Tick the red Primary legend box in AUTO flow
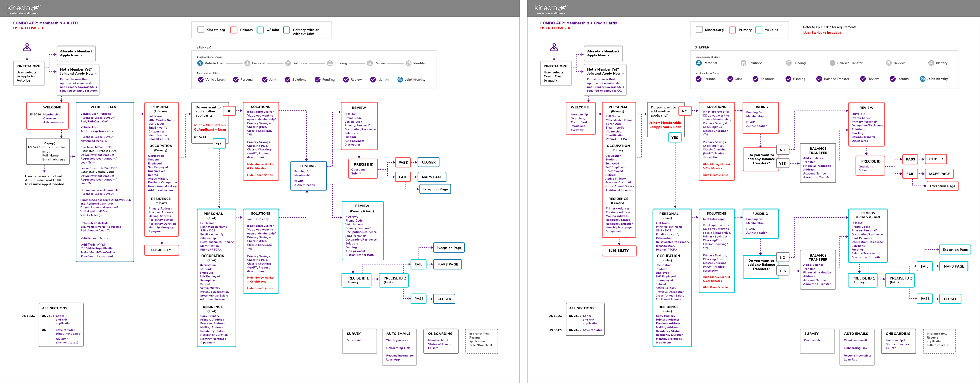 [234, 30]
